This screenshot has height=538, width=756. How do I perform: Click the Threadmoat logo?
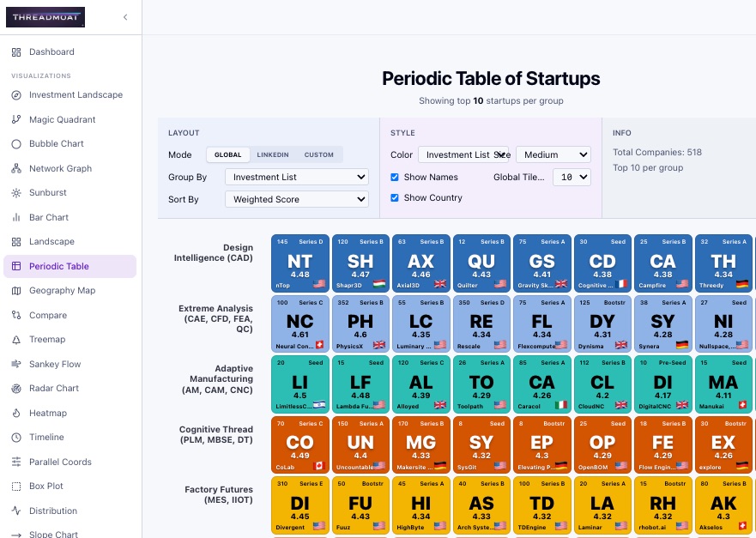point(45,16)
